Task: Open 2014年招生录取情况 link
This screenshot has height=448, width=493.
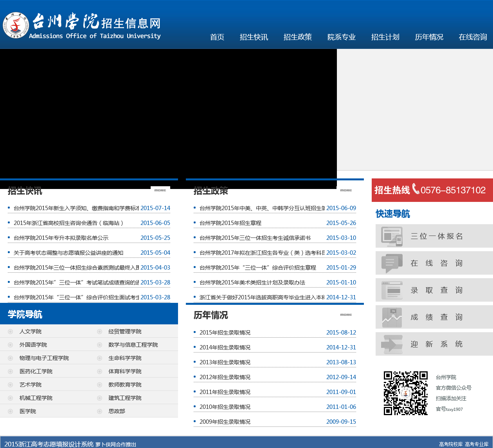Action: [x=225, y=347]
